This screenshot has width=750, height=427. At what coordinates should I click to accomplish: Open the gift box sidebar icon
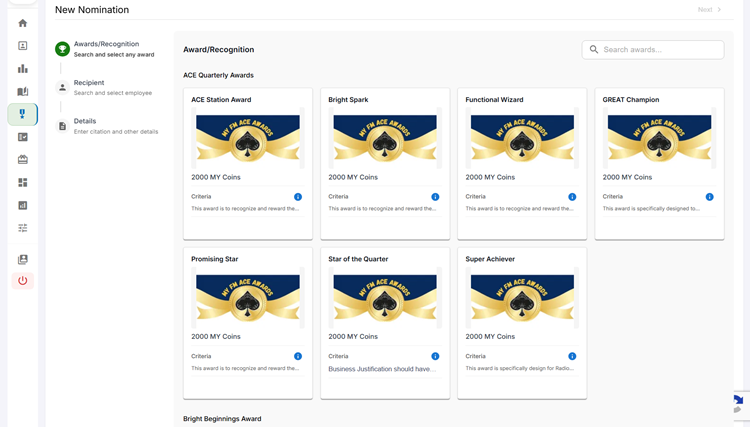[x=22, y=160]
